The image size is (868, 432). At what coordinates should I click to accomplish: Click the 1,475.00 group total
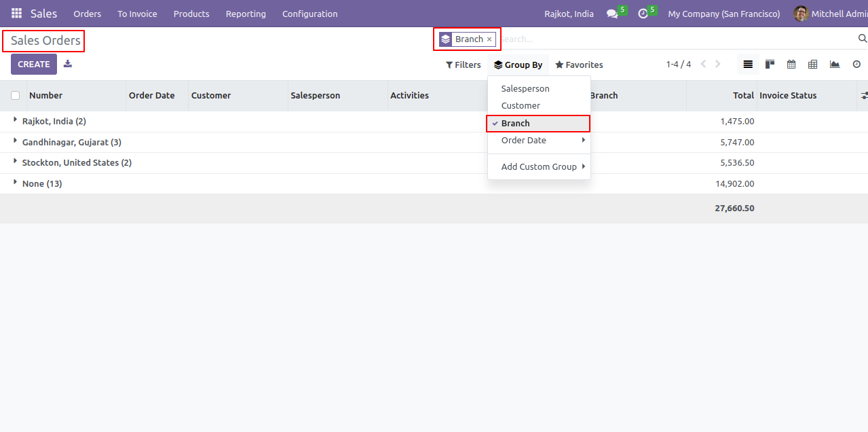click(737, 122)
